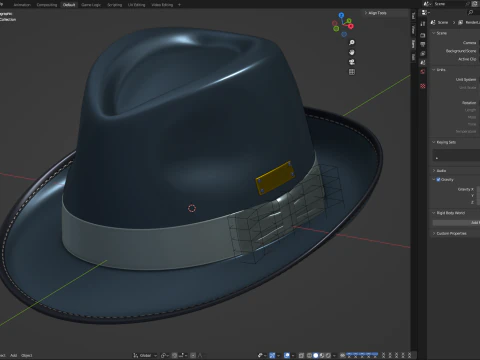Toggle viewport gizmos display button
This screenshot has width=480, height=360.
272,355
